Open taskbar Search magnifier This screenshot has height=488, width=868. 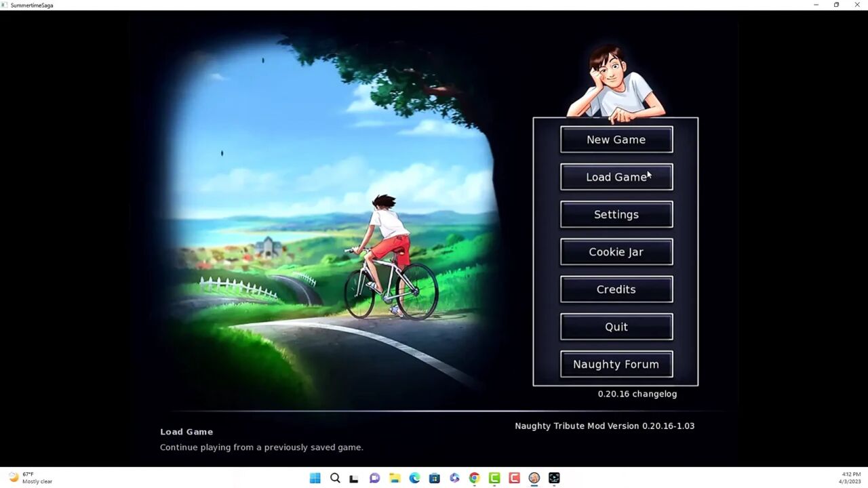tap(335, 478)
